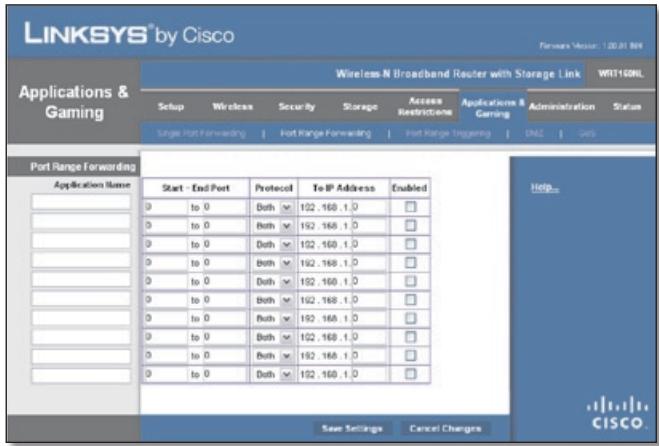Tick the last row Enabled checkbox
Viewport: 659px width, 446px height.
tap(410, 374)
